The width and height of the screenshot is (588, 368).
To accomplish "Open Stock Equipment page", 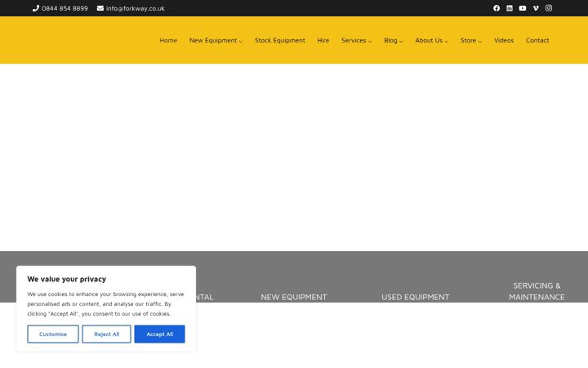I will [280, 40].
